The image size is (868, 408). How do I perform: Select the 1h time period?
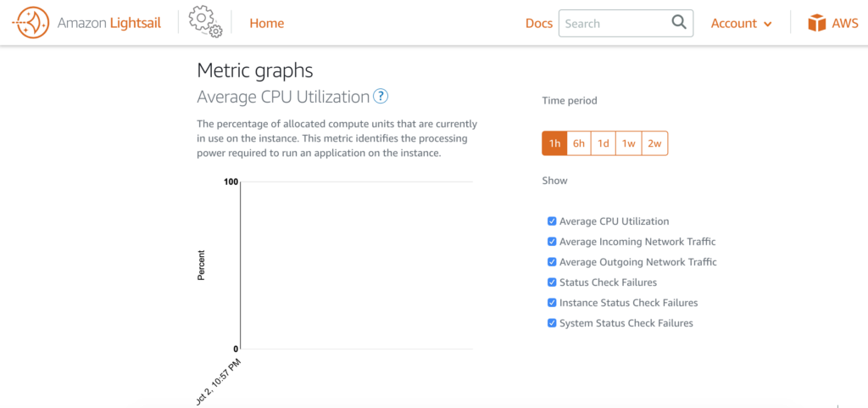(x=554, y=143)
